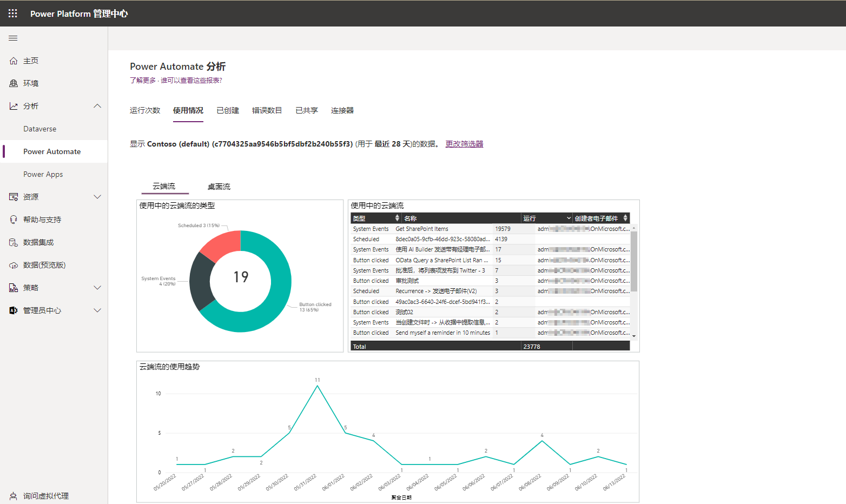The height and width of the screenshot is (504, 846).
Task: Click the home icon beside 主页
Action: tap(14, 61)
